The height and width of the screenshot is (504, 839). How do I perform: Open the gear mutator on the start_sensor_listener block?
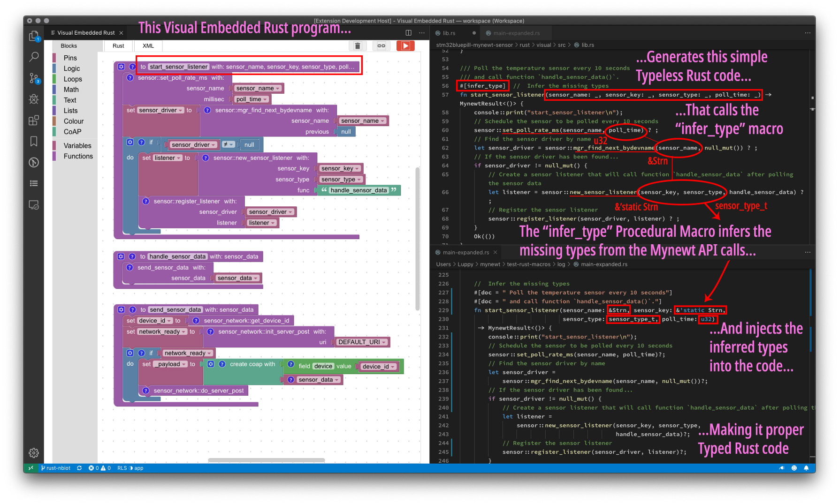tap(121, 67)
